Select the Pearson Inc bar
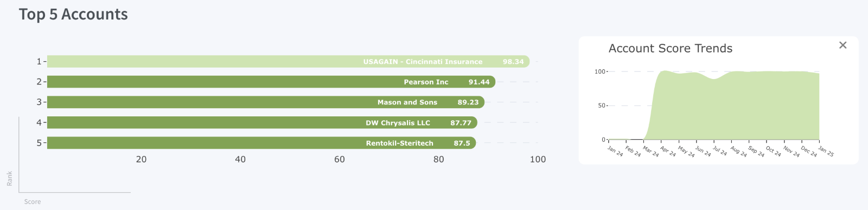Screen dimensions: 868x210 (271, 82)
